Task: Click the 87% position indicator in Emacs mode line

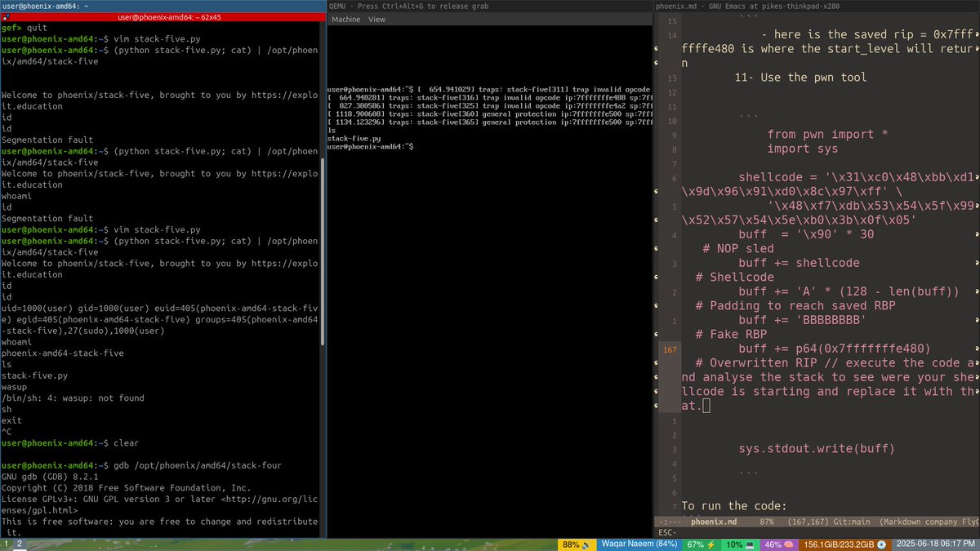Action: click(768, 521)
